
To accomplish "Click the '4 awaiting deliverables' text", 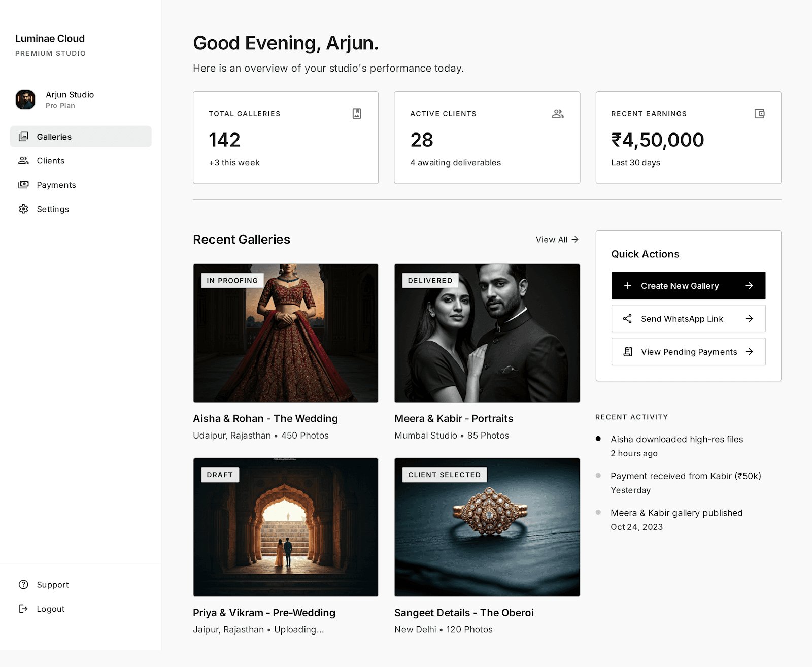I will [456, 163].
